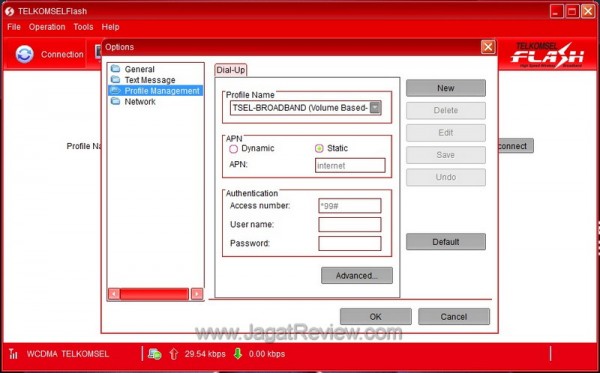The height and width of the screenshot is (373, 600).
Task: Click the Text Message folder icon
Action: pyautogui.click(x=115, y=80)
